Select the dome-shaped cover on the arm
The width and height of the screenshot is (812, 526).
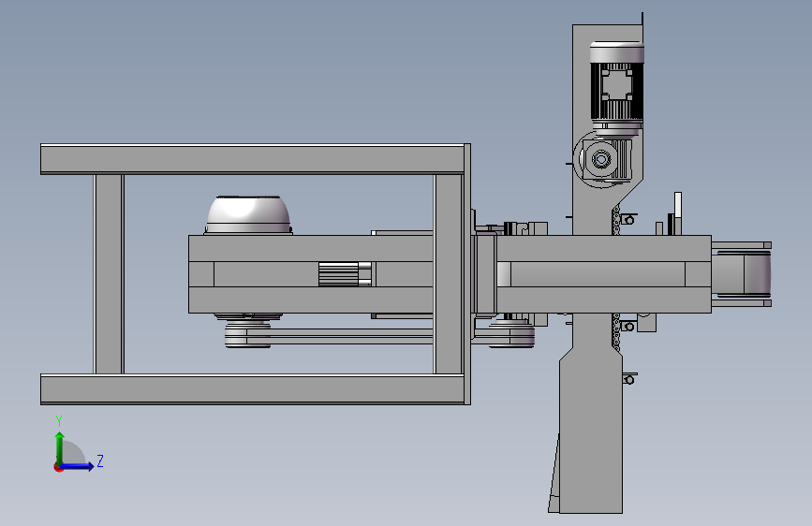tap(248, 215)
